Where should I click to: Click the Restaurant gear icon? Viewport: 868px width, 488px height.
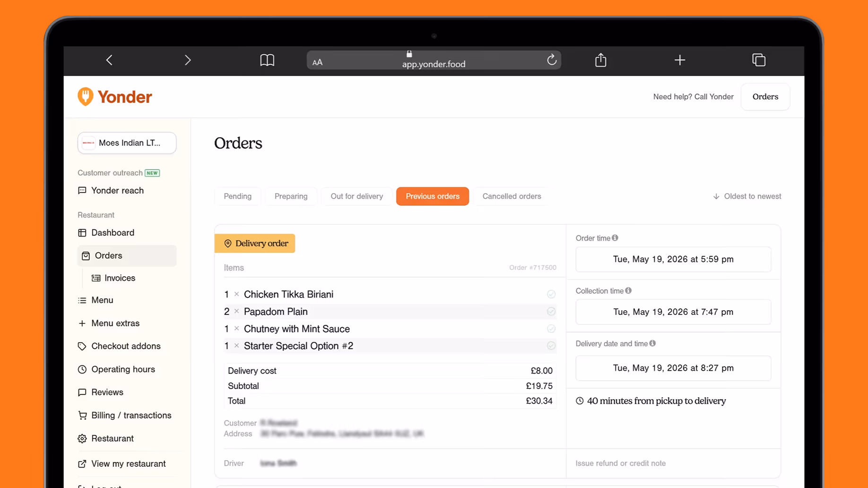pos(82,438)
